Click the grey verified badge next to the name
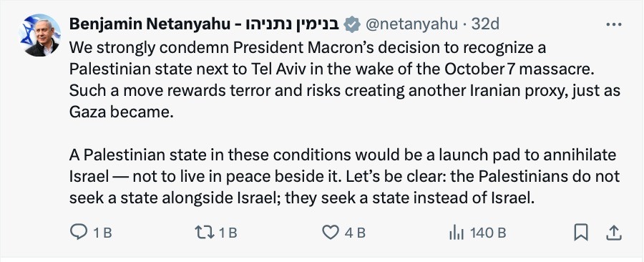 click(351, 25)
